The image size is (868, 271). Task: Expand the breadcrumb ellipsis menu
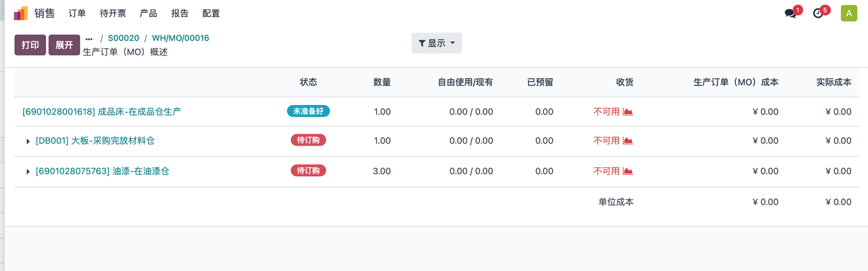coord(89,39)
